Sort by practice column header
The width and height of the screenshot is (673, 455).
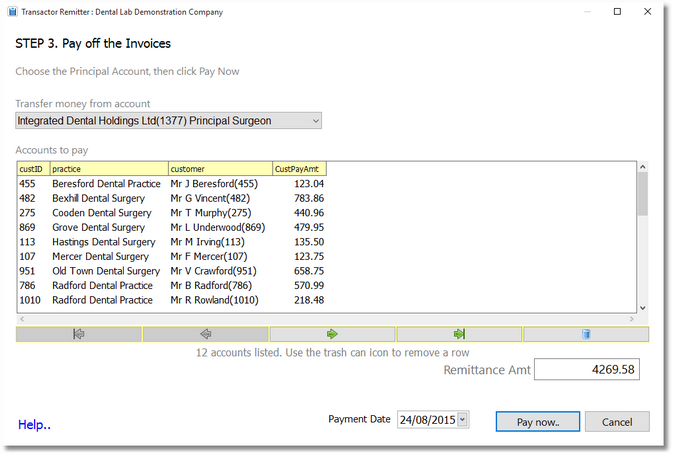(109, 169)
